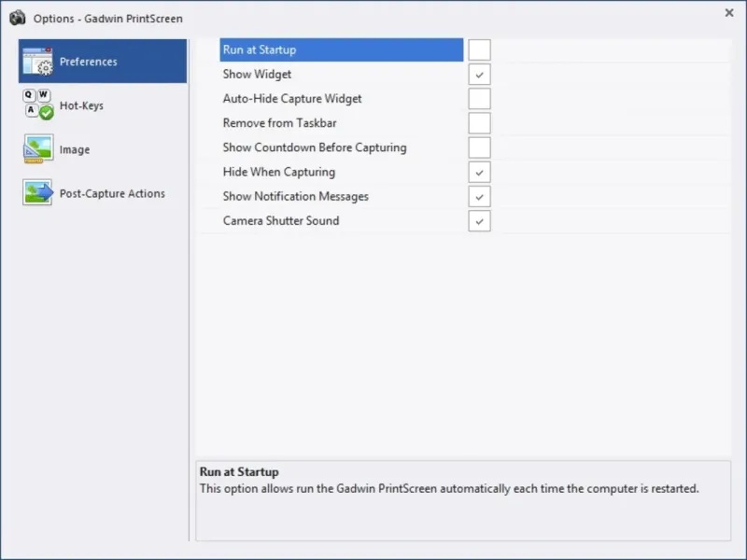This screenshot has width=747, height=560.
Task: Close the Options dialog window
Action: tap(728, 13)
